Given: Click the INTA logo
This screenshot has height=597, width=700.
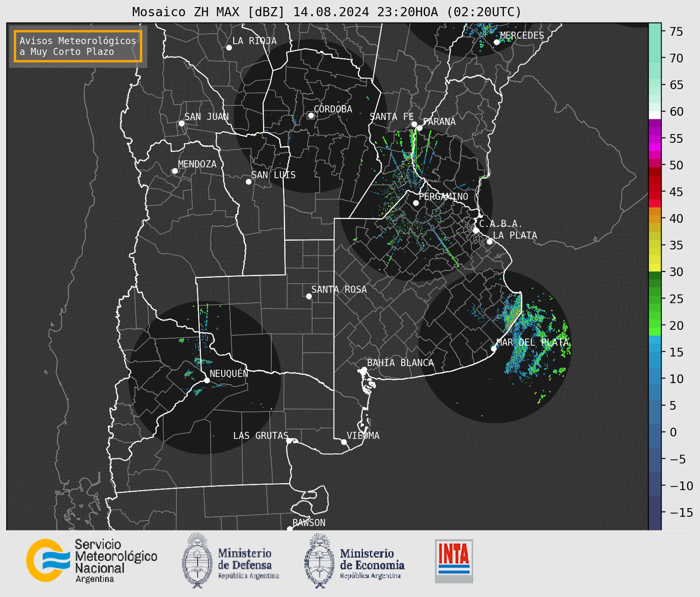Looking at the screenshot, I should pos(454,561).
